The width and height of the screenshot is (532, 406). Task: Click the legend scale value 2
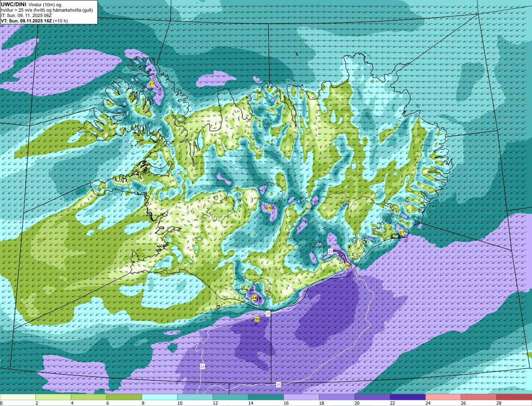click(x=37, y=403)
